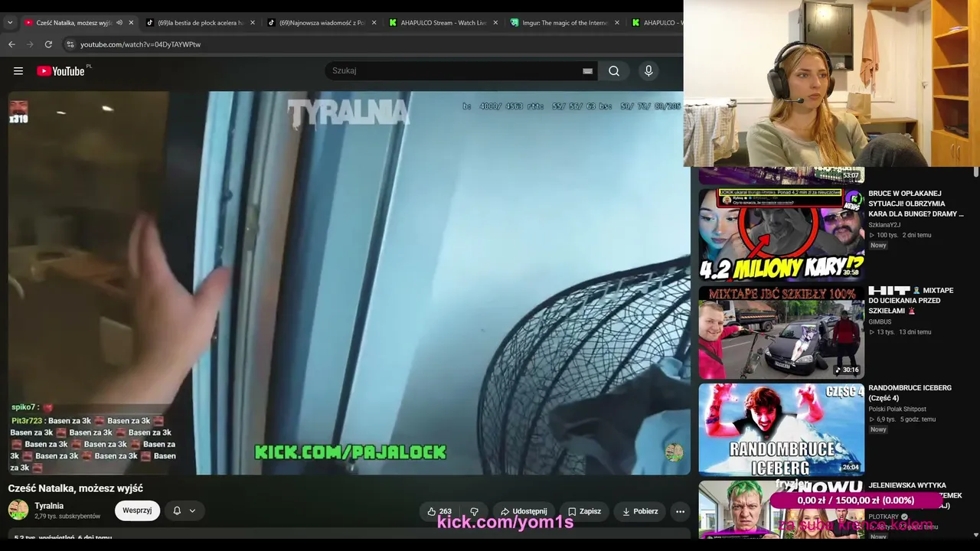Open the notification bell dropdown
Screen dimensions: 980x551
pyautogui.click(x=184, y=510)
